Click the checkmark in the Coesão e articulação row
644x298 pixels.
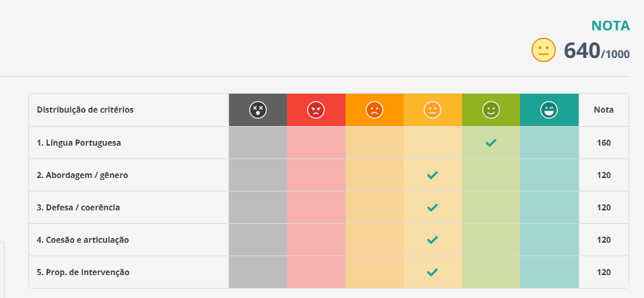point(432,240)
